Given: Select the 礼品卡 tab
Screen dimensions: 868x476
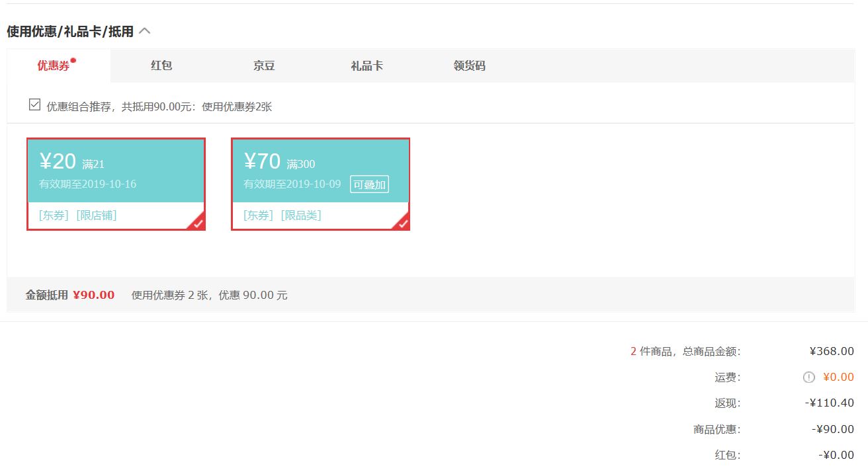Looking at the screenshot, I should (x=367, y=65).
